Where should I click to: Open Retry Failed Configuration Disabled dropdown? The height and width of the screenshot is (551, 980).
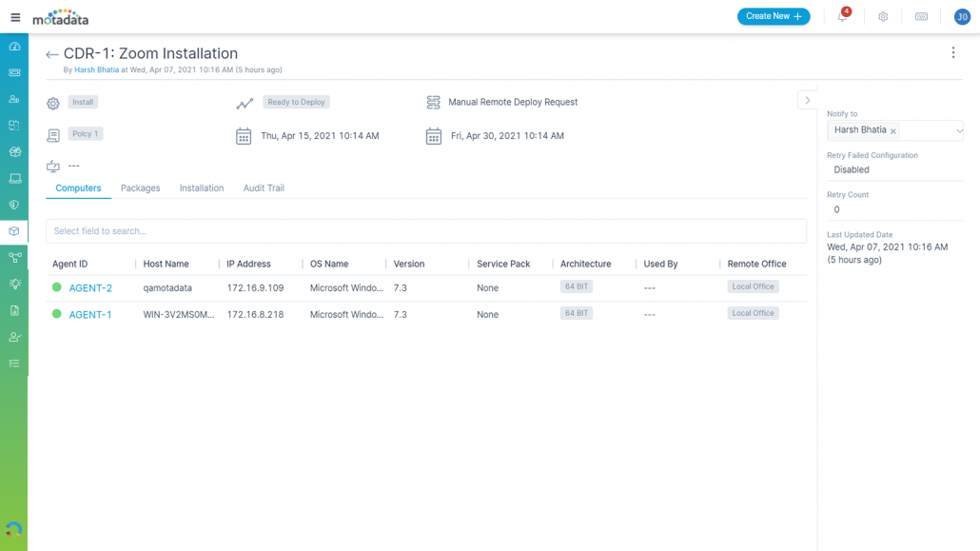click(x=894, y=169)
